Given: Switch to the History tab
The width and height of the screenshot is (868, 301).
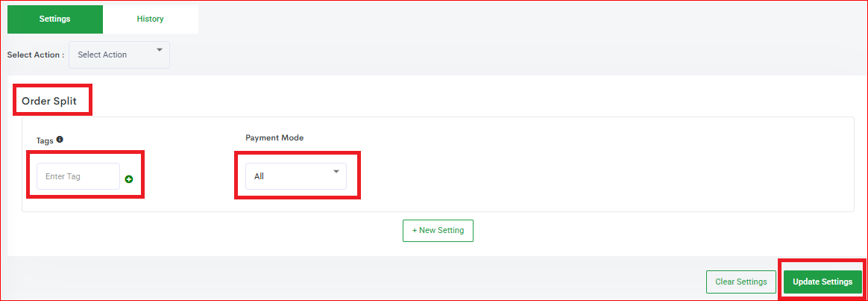Looking at the screenshot, I should 150,19.
